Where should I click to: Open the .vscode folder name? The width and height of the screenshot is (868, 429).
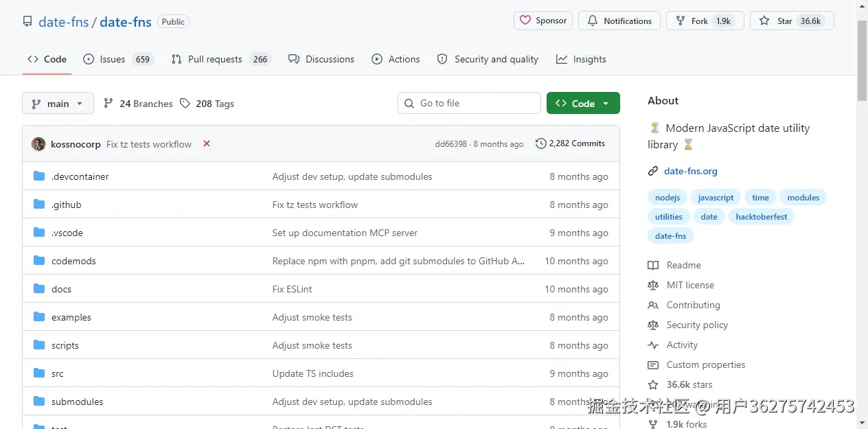coord(67,233)
